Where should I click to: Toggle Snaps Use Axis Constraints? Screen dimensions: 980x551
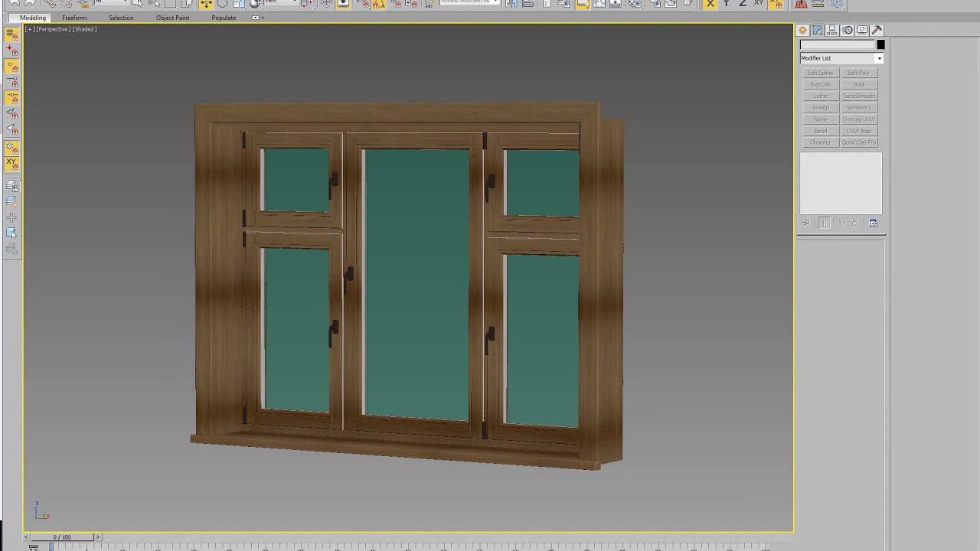(776, 4)
